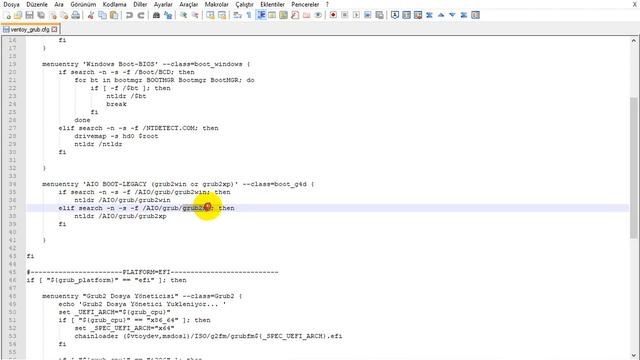Disable the highlighted indent guide toggle
This screenshot has height=360, width=640.
(x=261, y=15)
